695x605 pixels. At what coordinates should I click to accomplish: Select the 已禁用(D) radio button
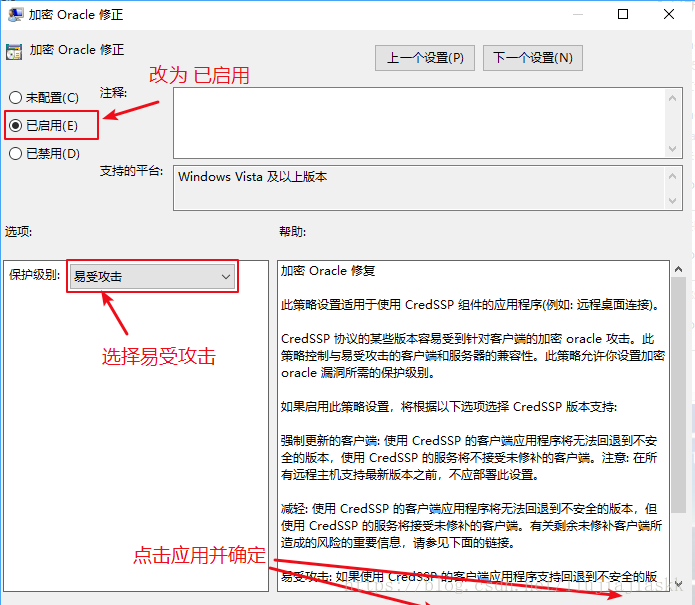[x=16, y=154]
